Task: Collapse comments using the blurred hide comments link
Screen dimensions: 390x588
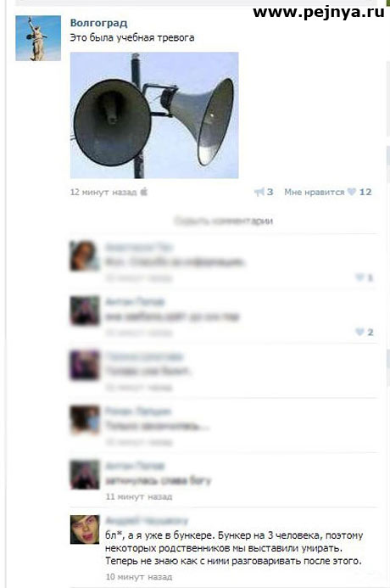Action: point(224,221)
